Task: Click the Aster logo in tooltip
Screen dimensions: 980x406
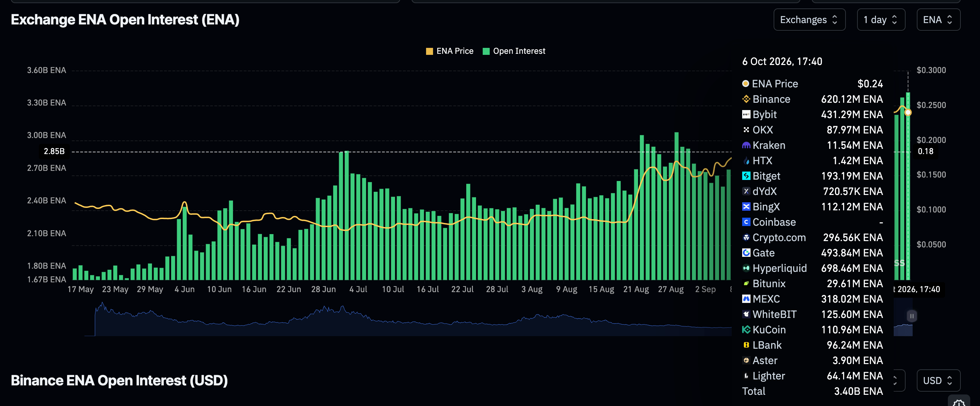Action: pyautogui.click(x=746, y=360)
